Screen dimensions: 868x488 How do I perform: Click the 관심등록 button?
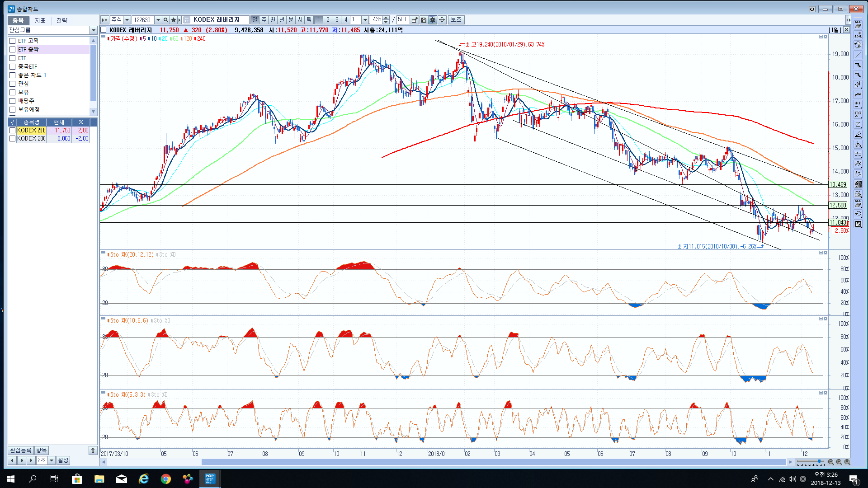point(21,450)
